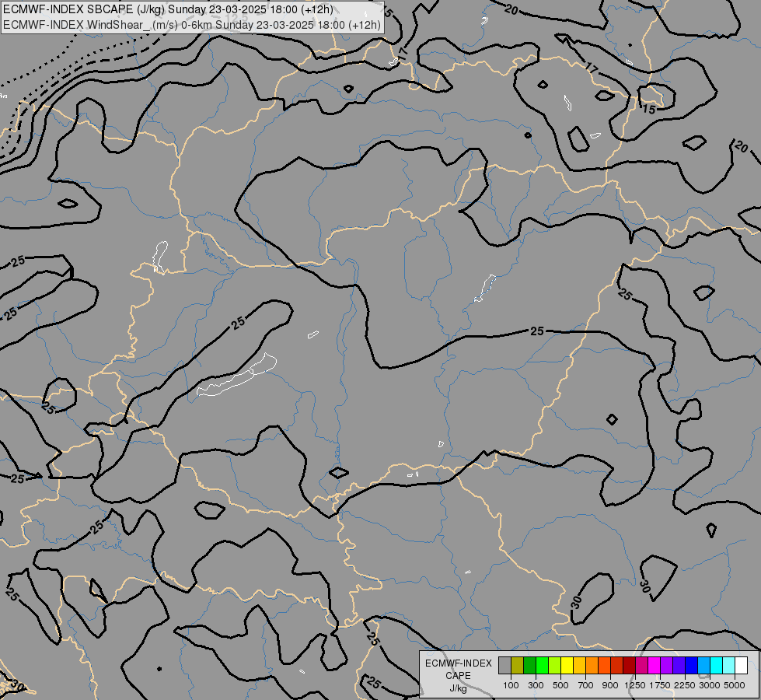Click the legend label 3000
This screenshot has height=700, width=761.
(x=710, y=685)
